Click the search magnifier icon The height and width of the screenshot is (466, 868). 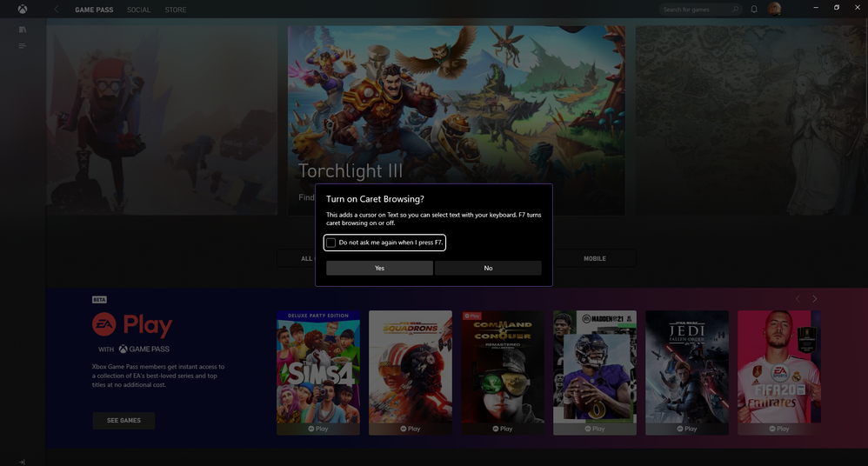click(735, 10)
